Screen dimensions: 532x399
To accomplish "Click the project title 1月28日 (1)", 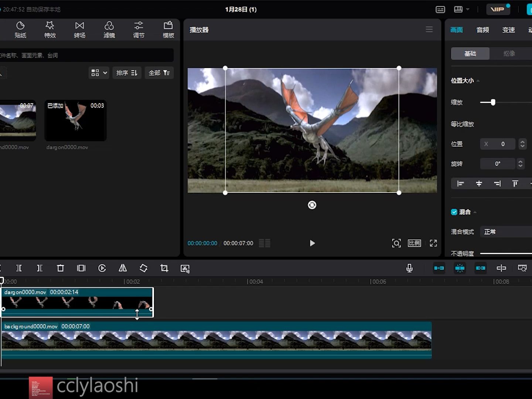I will point(241,9).
